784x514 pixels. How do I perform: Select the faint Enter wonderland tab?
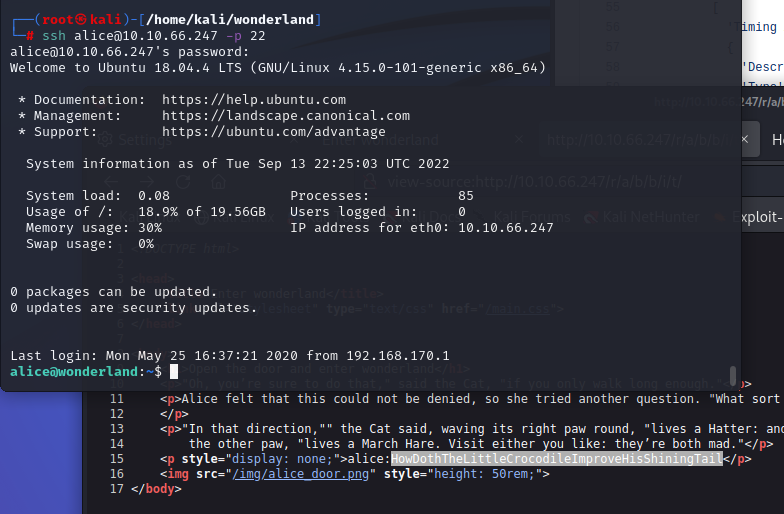380,140
